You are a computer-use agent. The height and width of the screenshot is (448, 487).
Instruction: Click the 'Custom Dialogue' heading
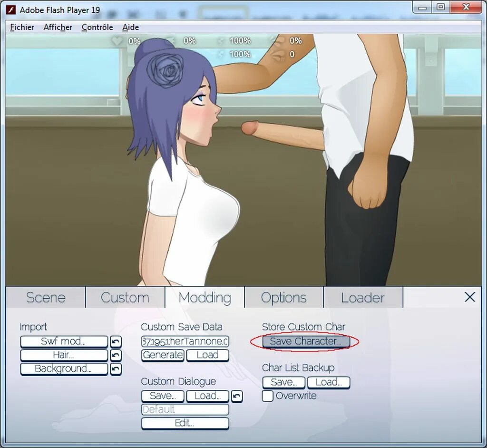pyautogui.click(x=178, y=381)
